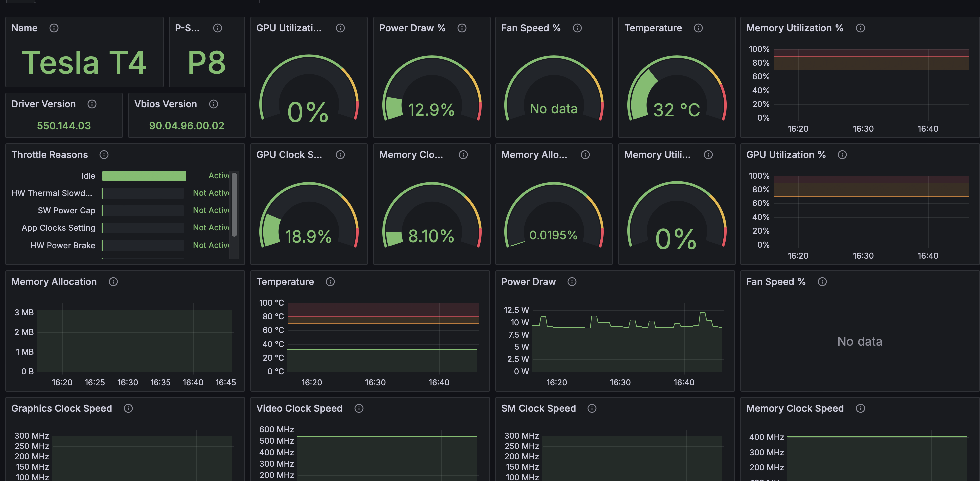Viewport: 980px width, 481px height.
Task: Click the Not Active status for SW Power Cap
Action: 211,210
